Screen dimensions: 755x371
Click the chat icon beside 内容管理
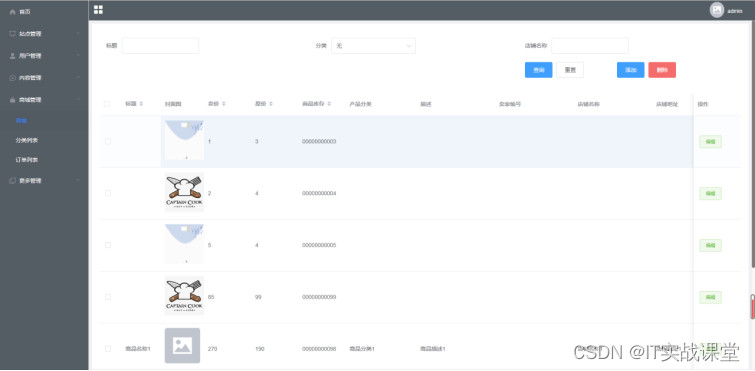click(13, 77)
